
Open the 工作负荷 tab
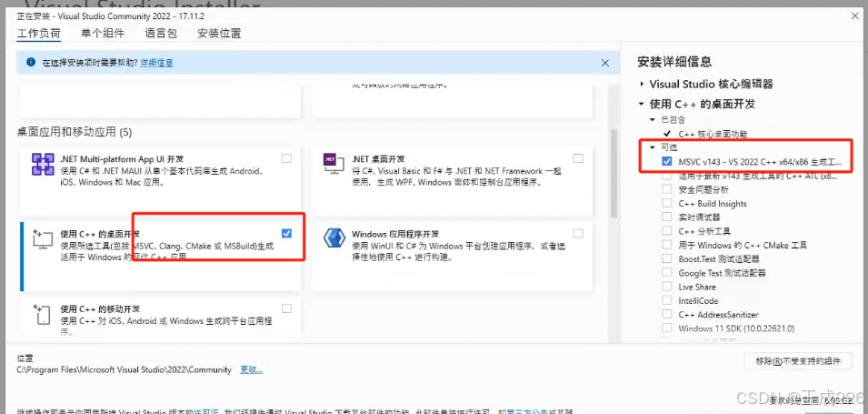pyautogui.click(x=39, y=34)
